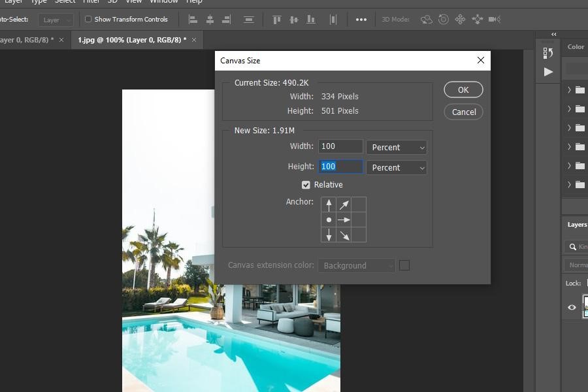Expand the topmost folder group in panel

(569, 90)
